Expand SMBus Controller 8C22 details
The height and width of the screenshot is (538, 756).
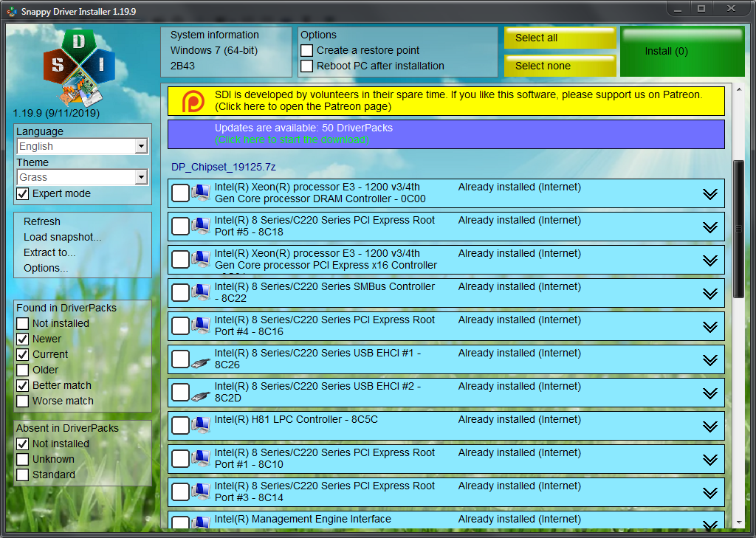click(709, 294)
